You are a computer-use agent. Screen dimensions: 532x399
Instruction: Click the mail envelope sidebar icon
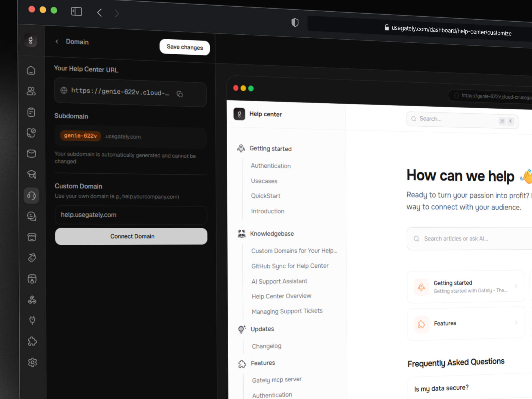31,154
